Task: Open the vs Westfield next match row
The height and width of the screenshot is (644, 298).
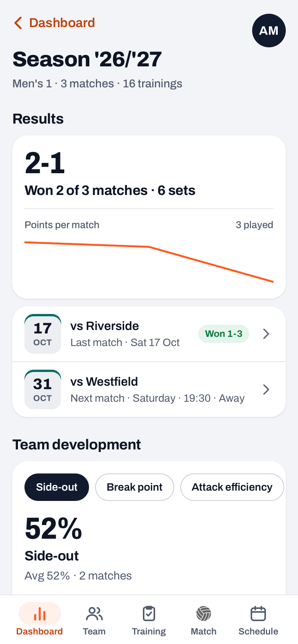Action: click(x=149, y=390)
